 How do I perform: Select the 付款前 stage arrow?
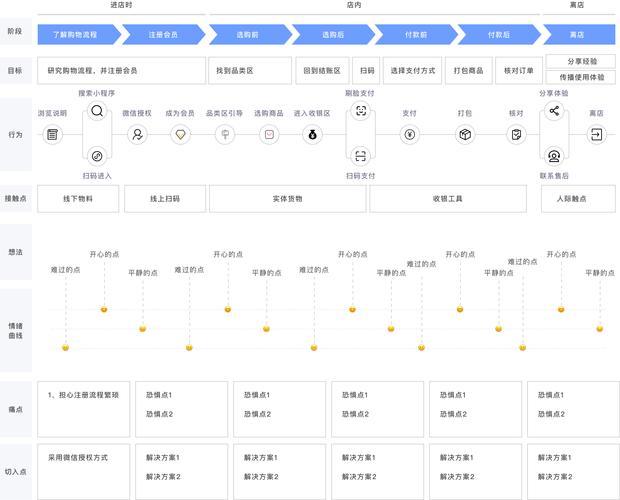click(416, 35)
